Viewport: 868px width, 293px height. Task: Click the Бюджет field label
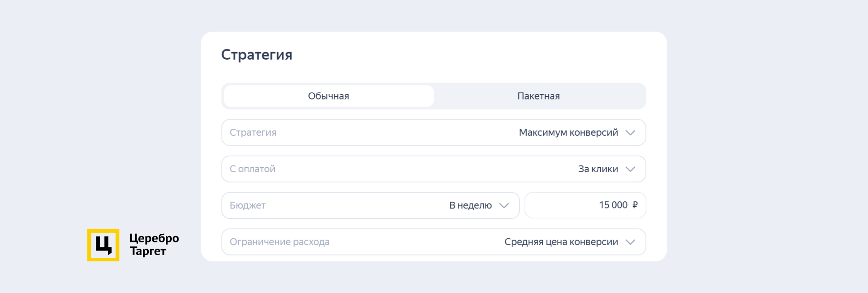tap(247, 205)
